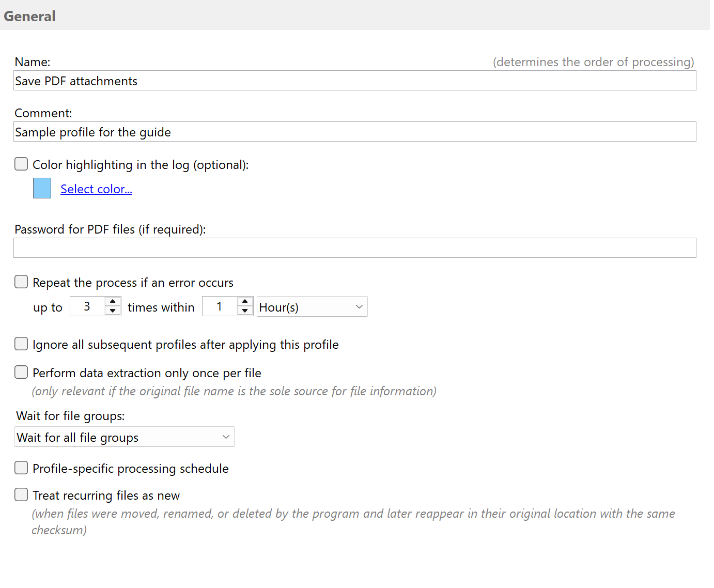714x588 pixels.
Task: Click the "General" section header
Action: 29,16
